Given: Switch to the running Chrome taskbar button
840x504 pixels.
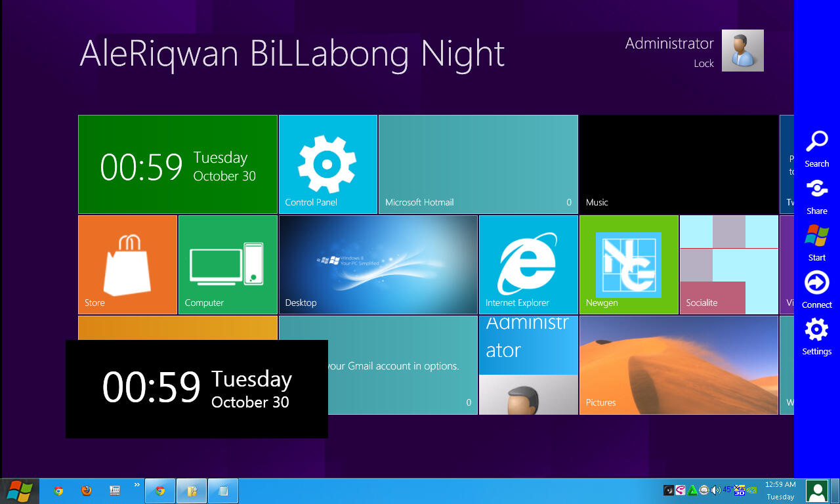Looking at the screenshot, I should point(159,491).
